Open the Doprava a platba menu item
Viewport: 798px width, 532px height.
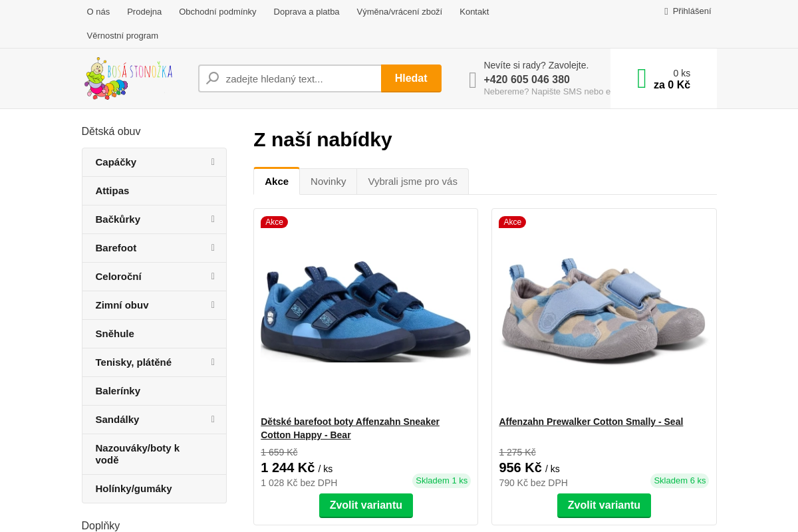[307, 11]
